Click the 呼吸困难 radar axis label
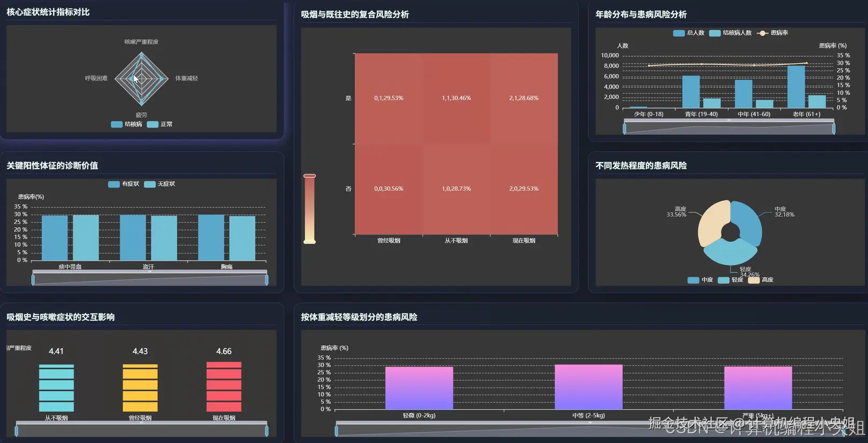Image resolution: width=868 pixels, height=443 pixels. 96,78
